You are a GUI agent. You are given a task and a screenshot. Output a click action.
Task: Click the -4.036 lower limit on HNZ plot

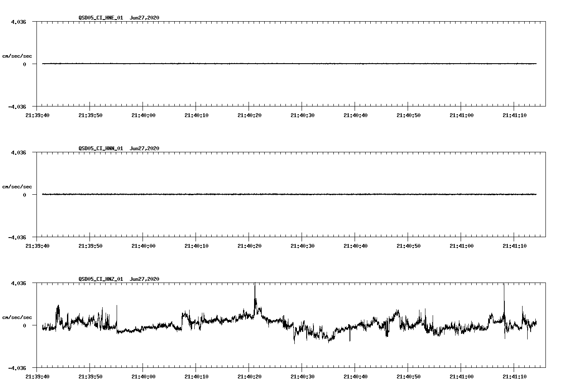pos(17,368)
